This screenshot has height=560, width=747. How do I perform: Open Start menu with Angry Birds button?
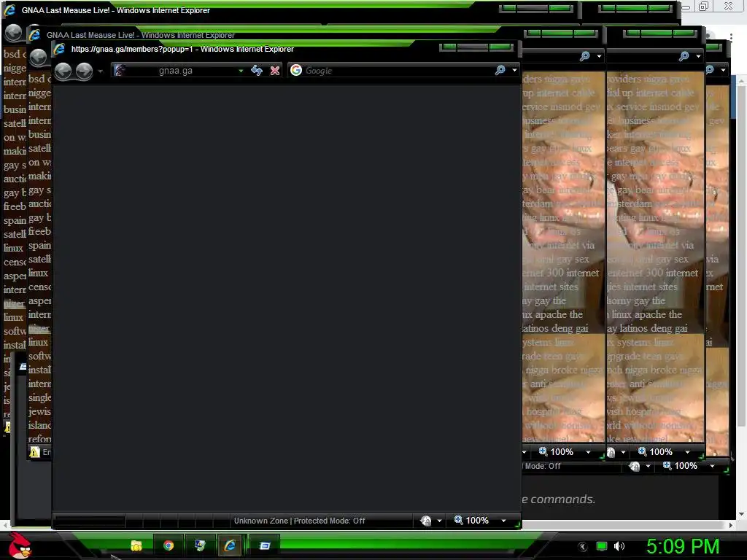point(20,545)
